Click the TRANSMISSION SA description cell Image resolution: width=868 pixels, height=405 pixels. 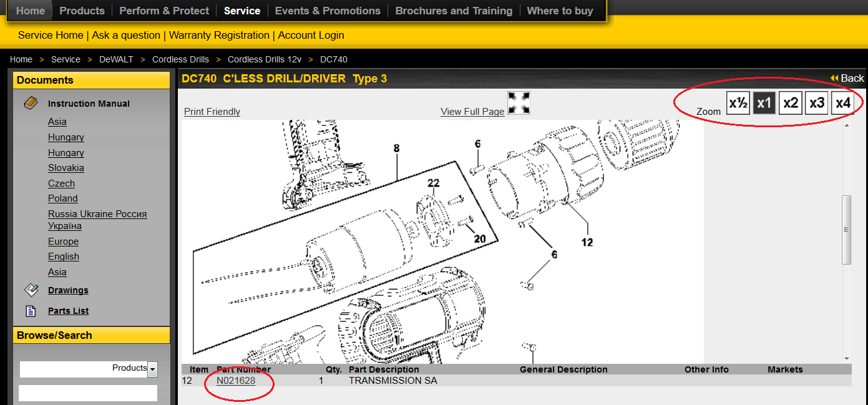click(x=393, y=381)
